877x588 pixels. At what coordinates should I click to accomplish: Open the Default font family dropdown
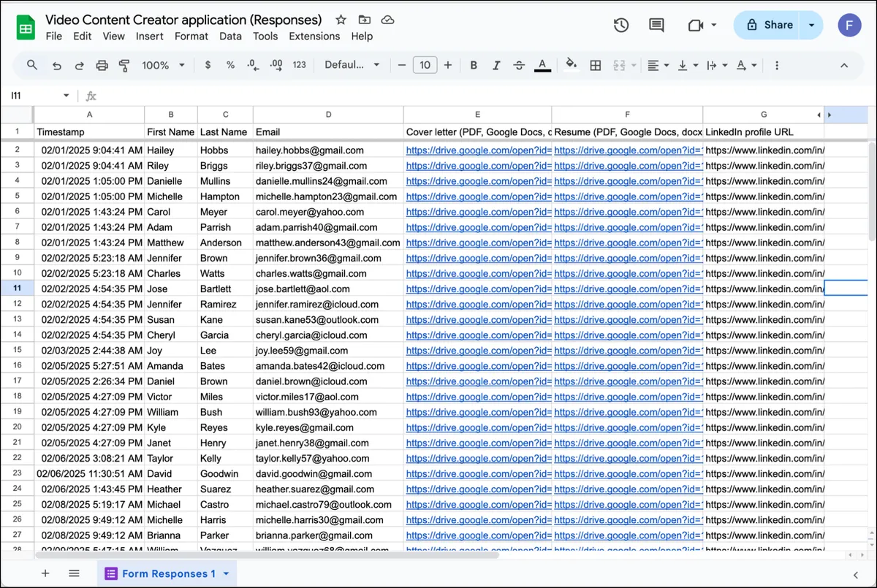(x=352, y=65)
